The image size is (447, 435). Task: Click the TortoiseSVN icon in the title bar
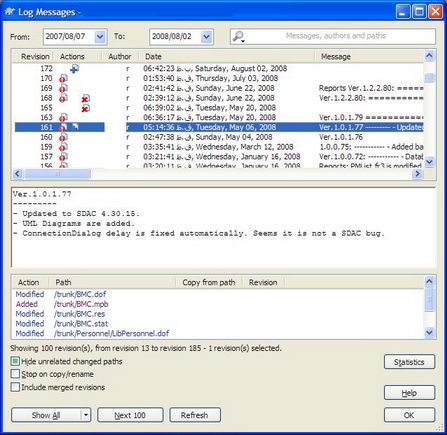click(x=10, y=12)
